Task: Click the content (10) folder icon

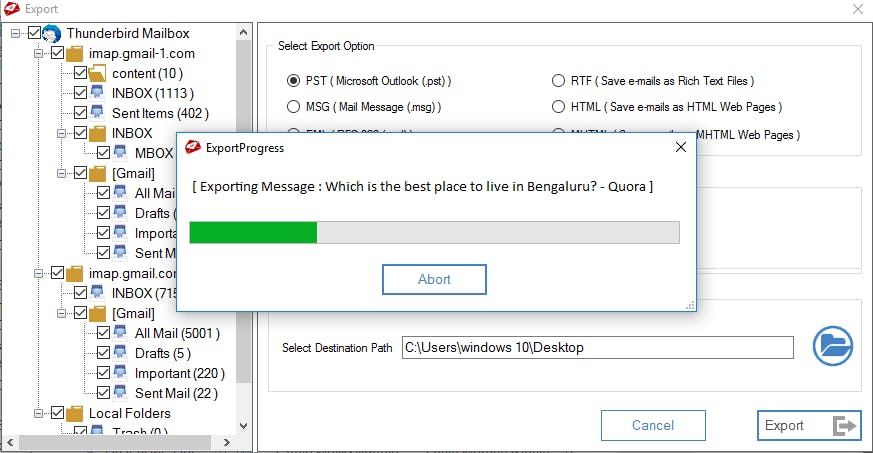Action: 97,73
